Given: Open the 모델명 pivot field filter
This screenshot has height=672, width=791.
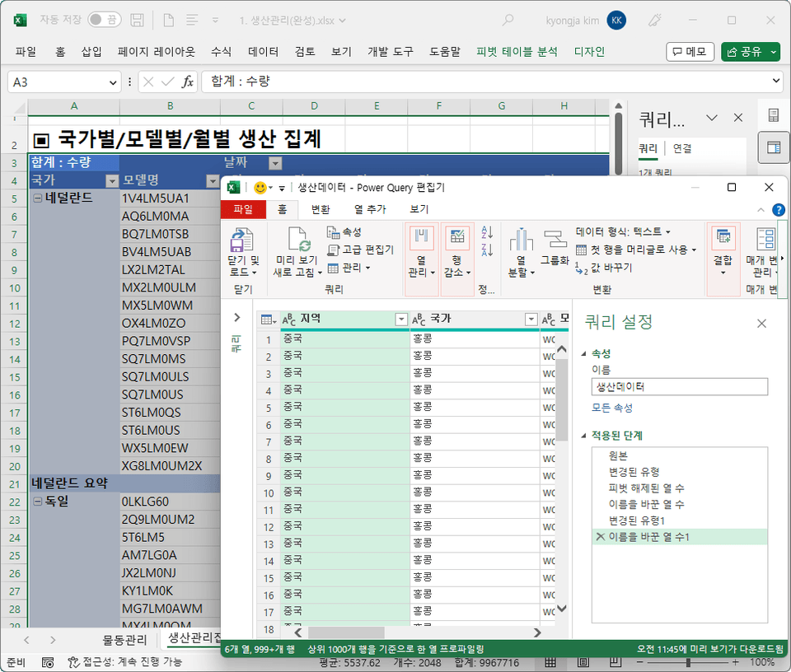Looking at the screenshot, I should pos(213,181).
